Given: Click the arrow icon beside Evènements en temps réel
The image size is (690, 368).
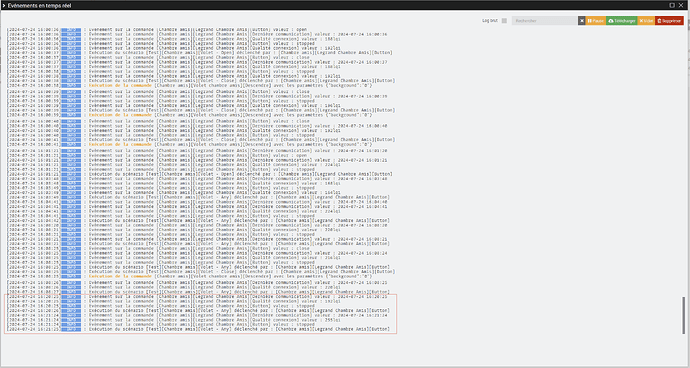Looking at the screenshot, I should (4, 5).
